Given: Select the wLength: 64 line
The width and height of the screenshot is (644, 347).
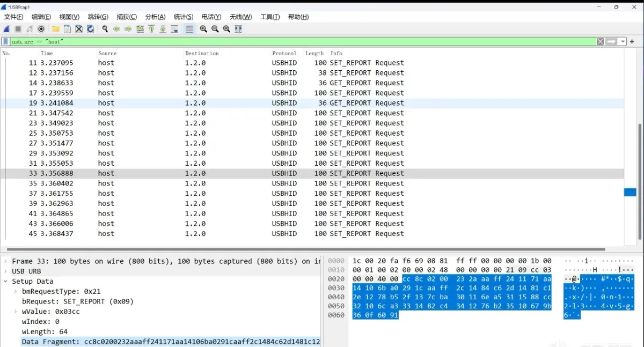Looking at the screenshot, I should [x=45, y=332].
